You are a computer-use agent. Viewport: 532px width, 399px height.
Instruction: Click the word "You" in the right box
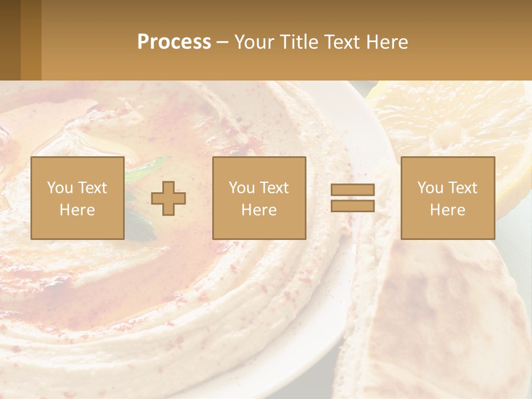tap(430, 188)
